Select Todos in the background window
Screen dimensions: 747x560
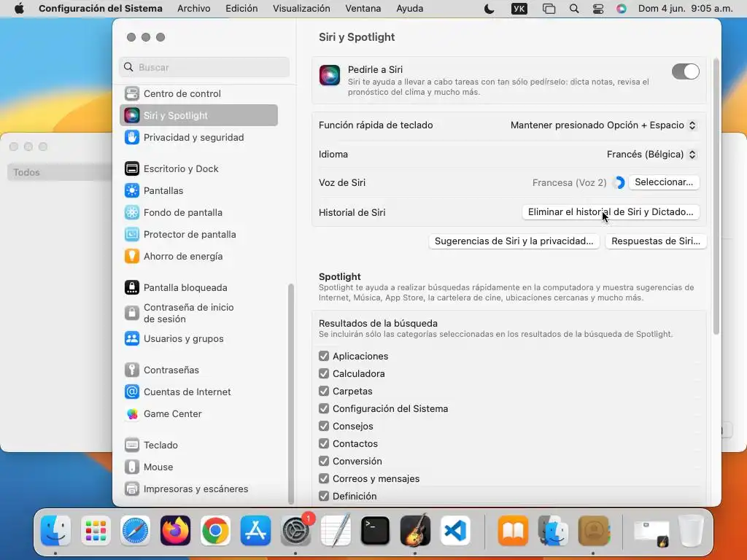(x=60, y=172)
